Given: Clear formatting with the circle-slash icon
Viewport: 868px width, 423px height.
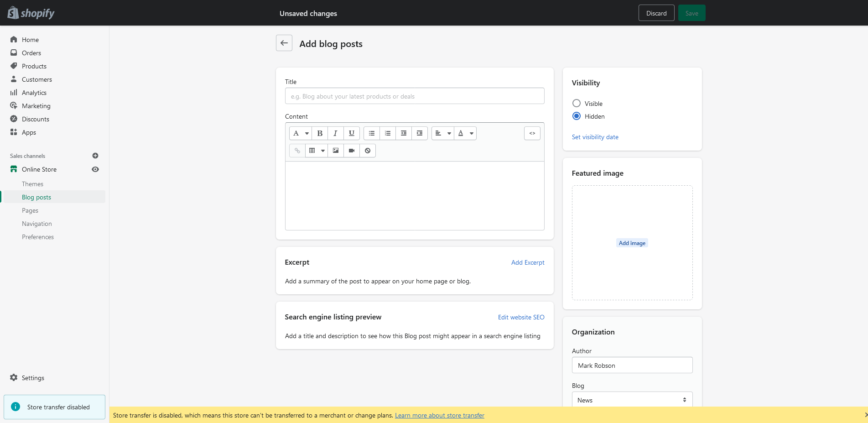Looking at the screenshot, I should coord(368,151).
